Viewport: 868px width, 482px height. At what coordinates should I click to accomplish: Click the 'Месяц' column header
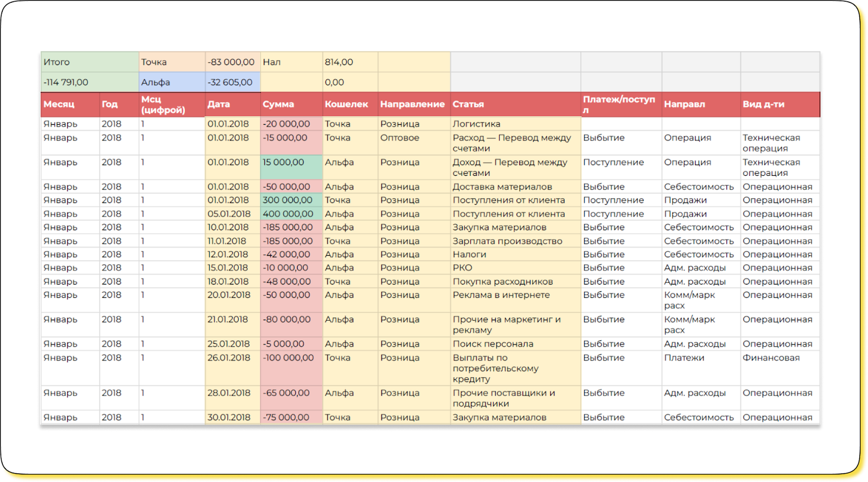pyautogui.click(x=59, y=104)
